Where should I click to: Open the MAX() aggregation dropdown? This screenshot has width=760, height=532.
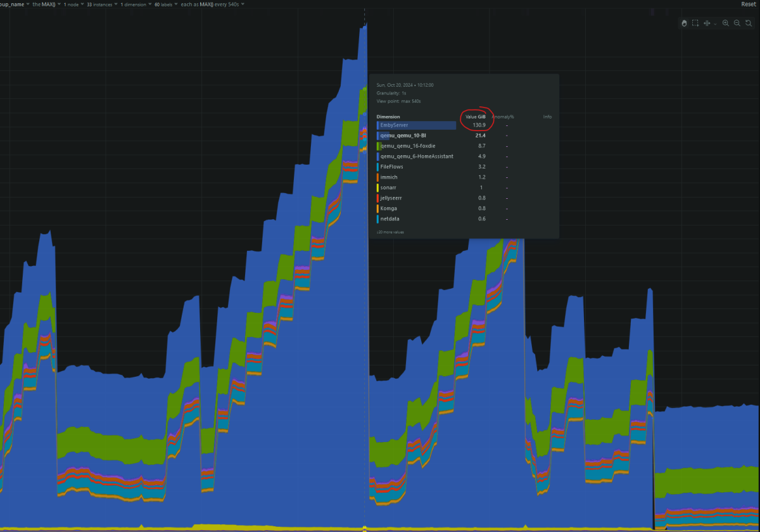pos(46,4)
